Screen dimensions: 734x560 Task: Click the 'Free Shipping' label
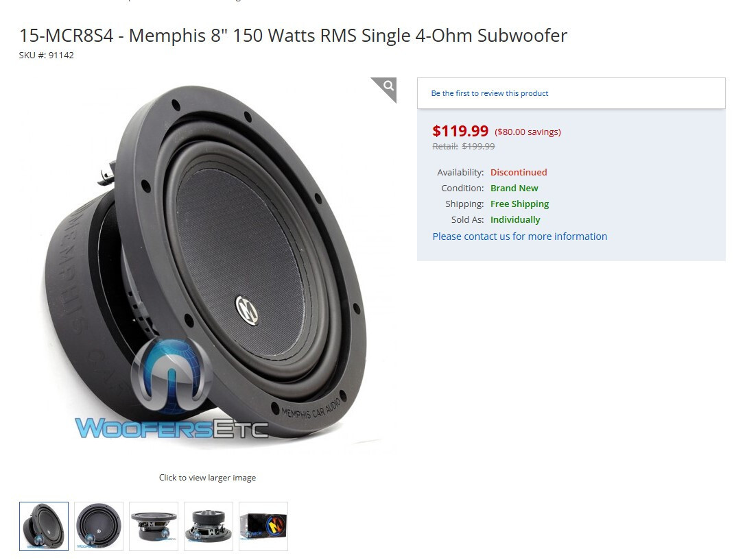(x=519, y=204)
